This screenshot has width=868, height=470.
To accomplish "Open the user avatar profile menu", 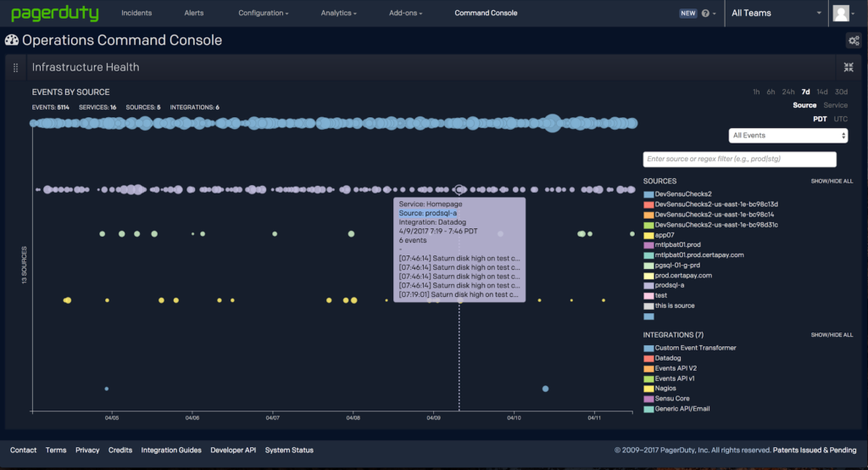I will point(841,14).
